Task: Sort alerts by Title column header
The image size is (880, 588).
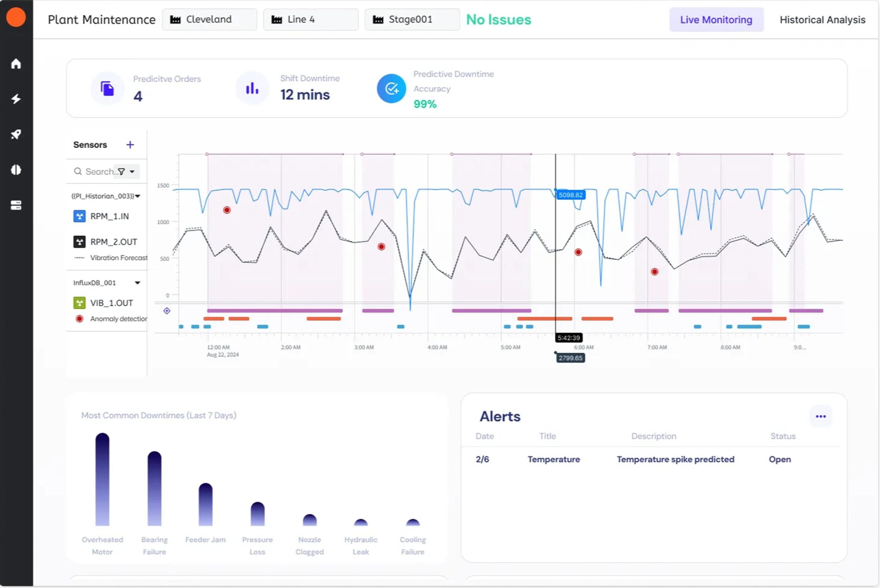Action: [x=548, y=436]
